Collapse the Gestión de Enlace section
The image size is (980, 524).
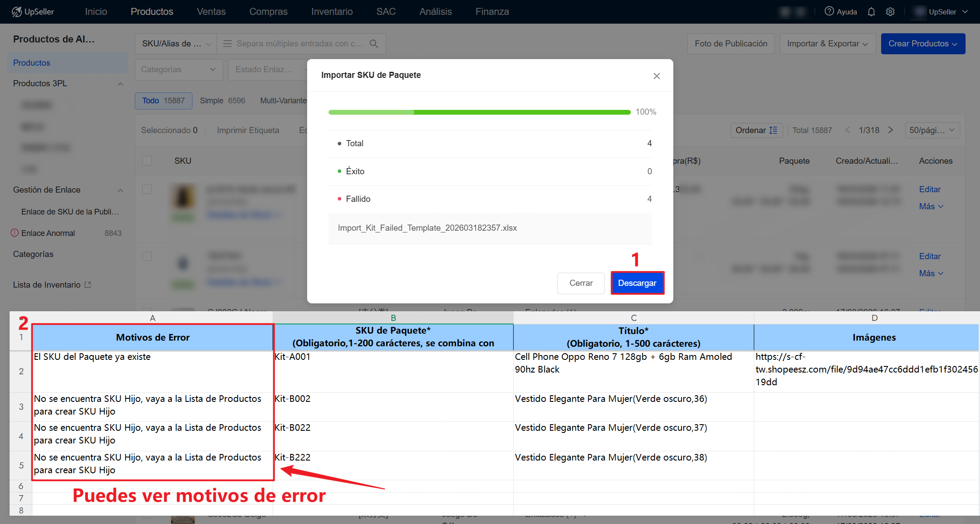point(121,190)
